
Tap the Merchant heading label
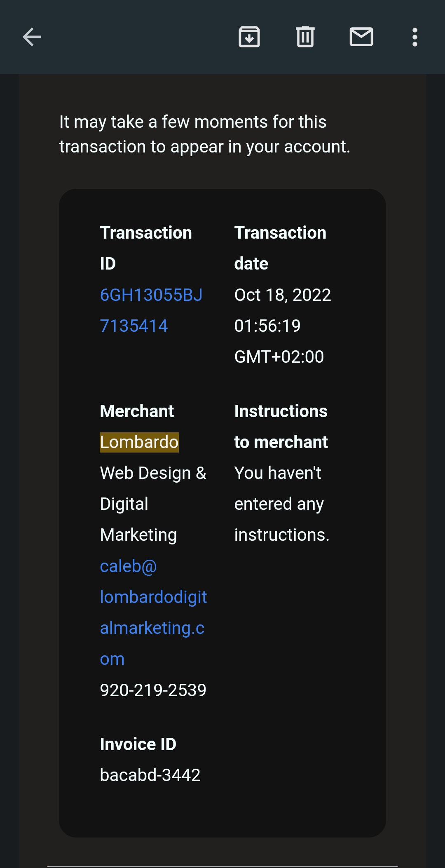pos(137,411)
